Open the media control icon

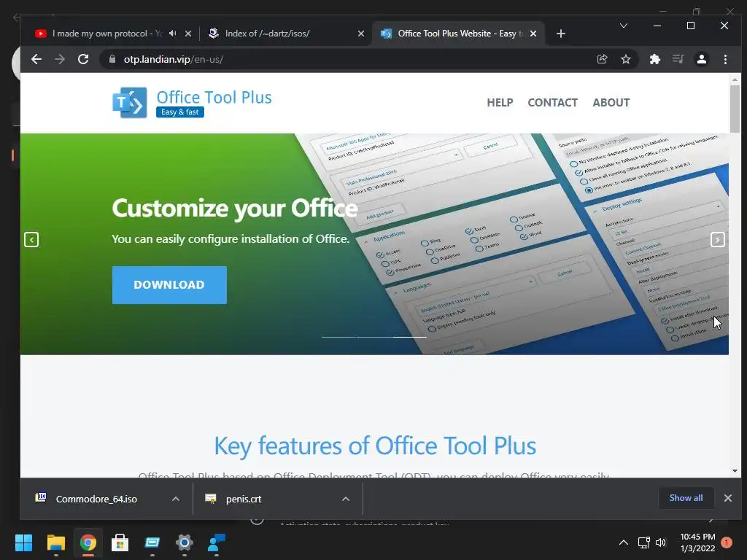(678, 59)
